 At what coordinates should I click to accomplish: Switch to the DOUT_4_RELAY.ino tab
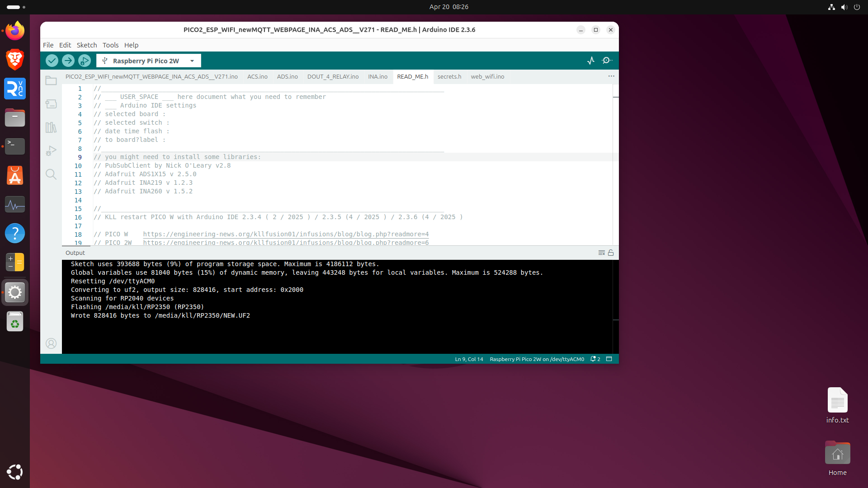(x=333, y=77)
